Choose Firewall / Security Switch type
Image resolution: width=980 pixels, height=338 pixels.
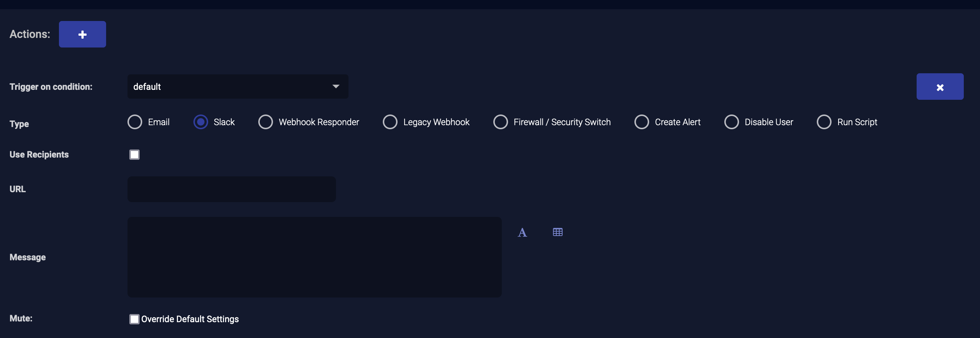click(500, 122)
